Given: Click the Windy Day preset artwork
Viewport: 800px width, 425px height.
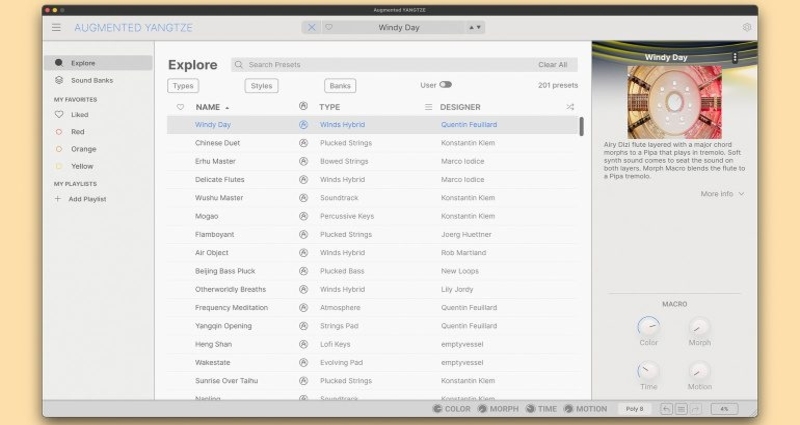Looking at the screenshot, I should pyautogui.click(x=674, y=102).
